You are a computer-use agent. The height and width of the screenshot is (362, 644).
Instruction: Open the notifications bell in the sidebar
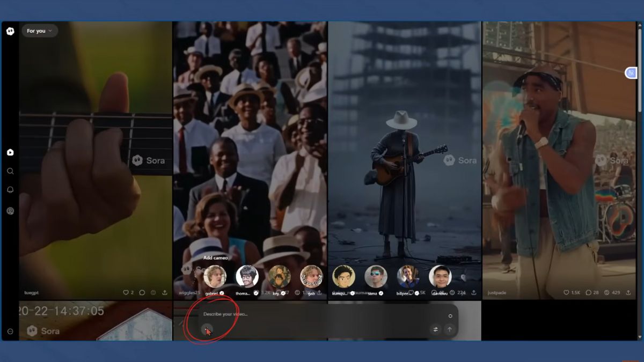tap(10, 190)
